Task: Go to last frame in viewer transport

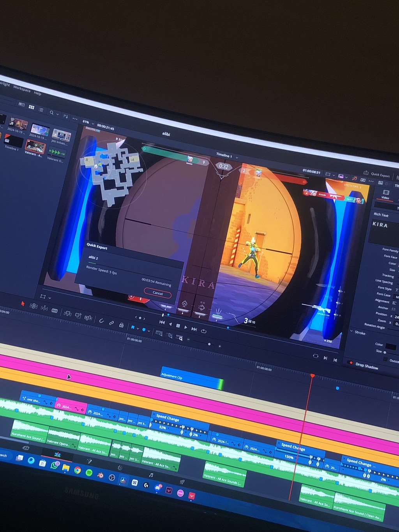Action: (194, 329)
